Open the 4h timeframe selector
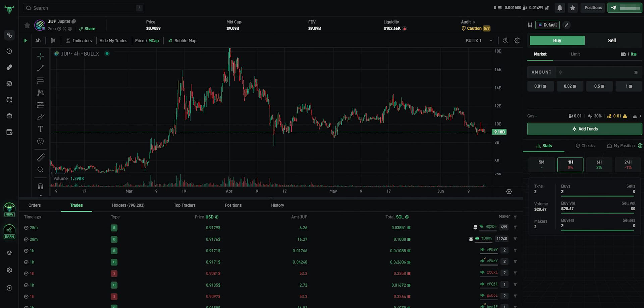Image resolution: width=644 pixels, height=308 pixels. pyautogui.click(x=38, y=41)
